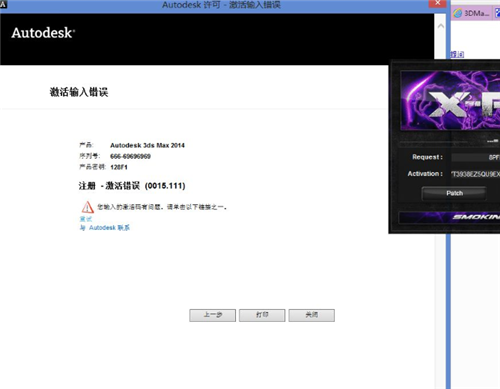The image size is (500, 389).
Task: Click the scrollbar up arrow
Action: point(441,26)
